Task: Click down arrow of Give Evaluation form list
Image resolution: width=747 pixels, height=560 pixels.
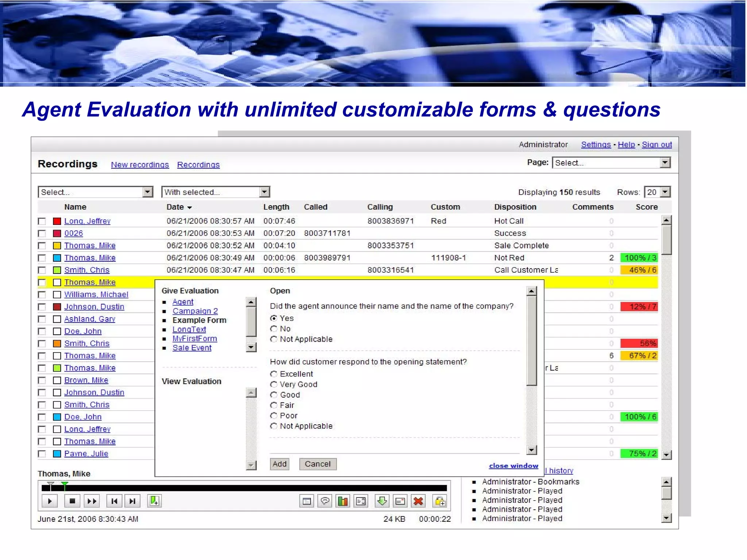Action: coord(251,347)
